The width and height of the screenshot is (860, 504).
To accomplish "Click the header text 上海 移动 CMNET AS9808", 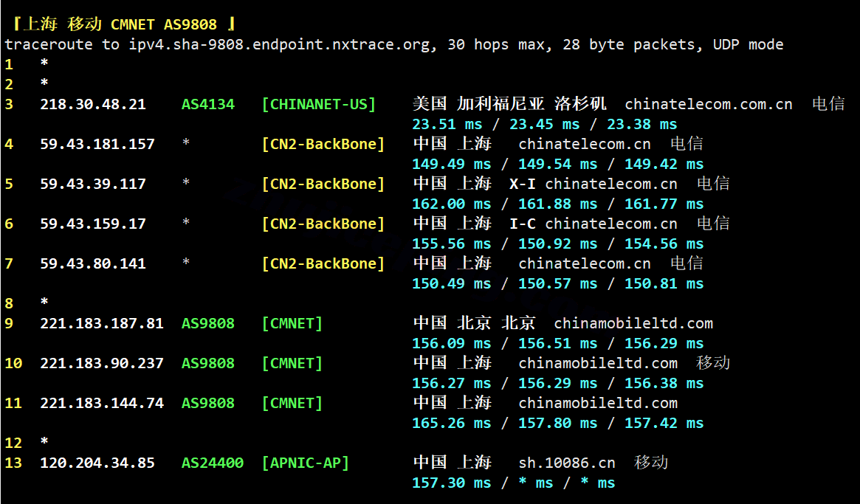I will coord(120,24).
